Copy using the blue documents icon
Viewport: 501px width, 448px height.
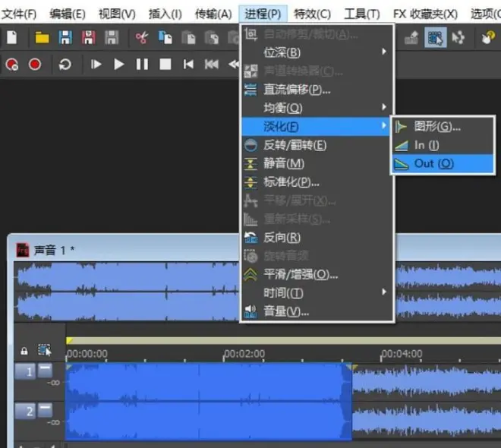click(x=165, y=38)
